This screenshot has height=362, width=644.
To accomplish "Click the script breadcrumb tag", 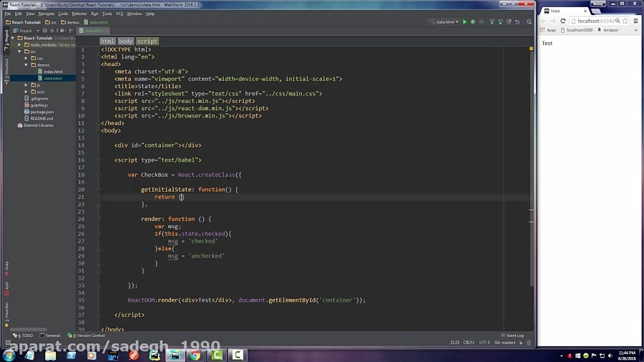I will click(x=147, y=41).
